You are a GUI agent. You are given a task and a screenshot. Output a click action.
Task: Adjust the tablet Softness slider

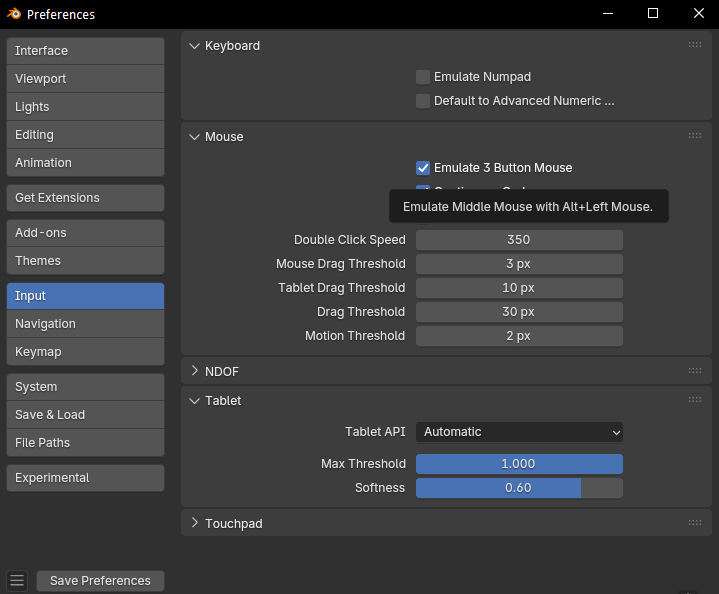519,488
